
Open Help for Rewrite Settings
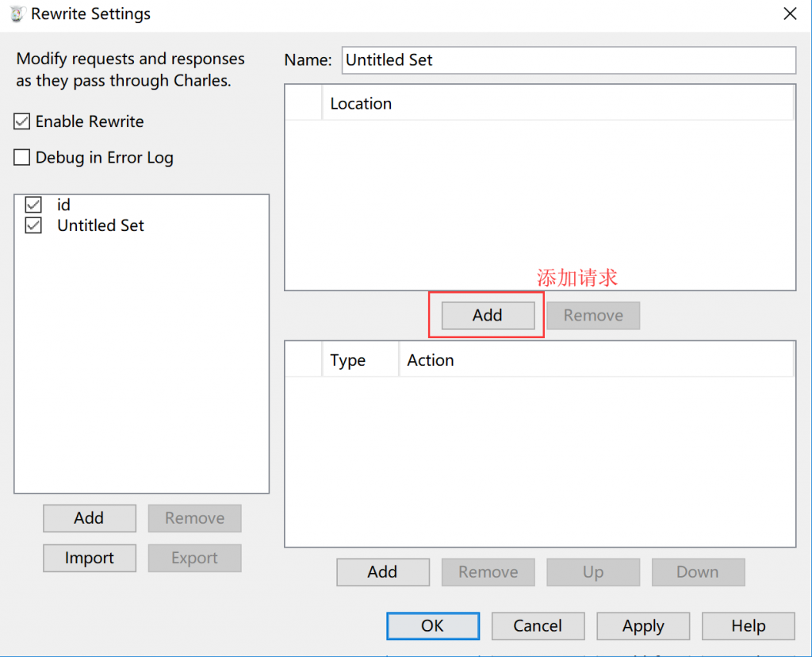point(749,626)
